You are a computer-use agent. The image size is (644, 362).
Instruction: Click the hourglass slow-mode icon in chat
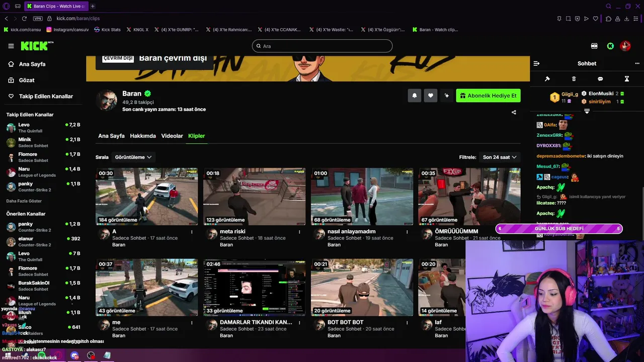pos(627,79)
